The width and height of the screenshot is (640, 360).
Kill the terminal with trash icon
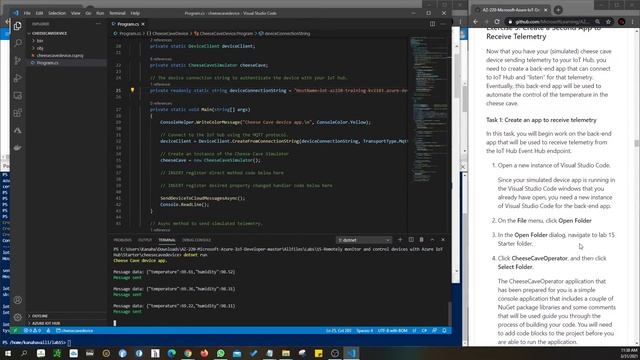422,240
